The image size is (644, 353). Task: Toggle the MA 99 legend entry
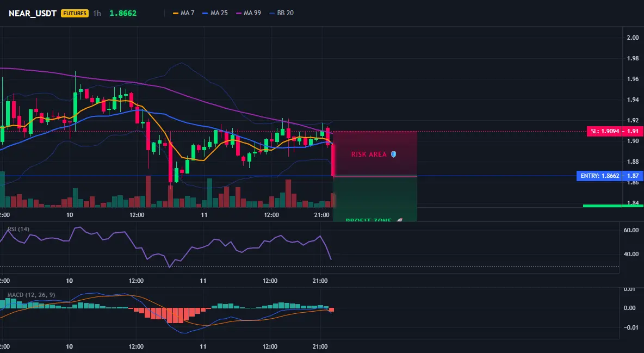coord(248,13)
